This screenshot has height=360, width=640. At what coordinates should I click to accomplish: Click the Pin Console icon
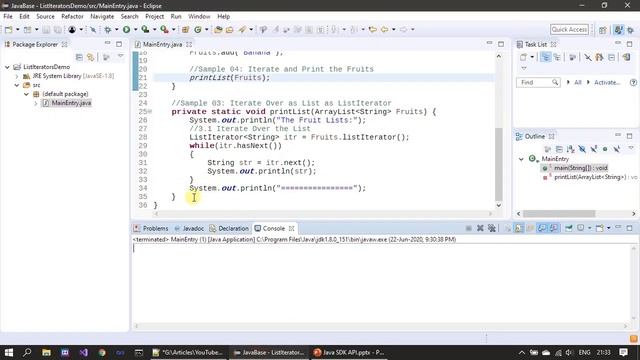pos(569,228)
